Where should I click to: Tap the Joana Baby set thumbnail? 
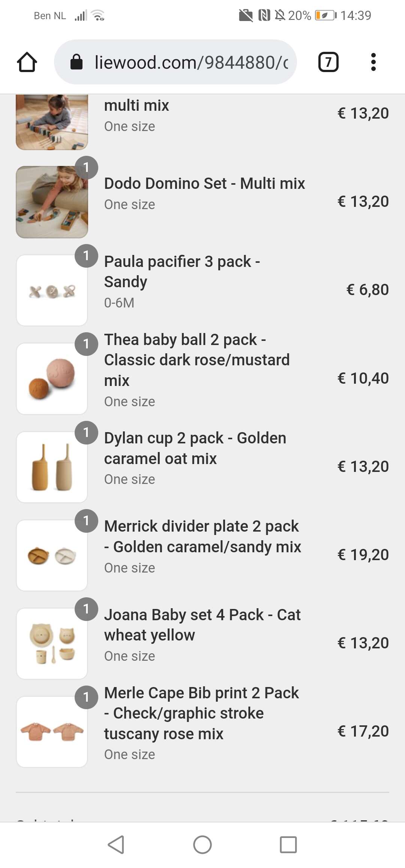52,643
